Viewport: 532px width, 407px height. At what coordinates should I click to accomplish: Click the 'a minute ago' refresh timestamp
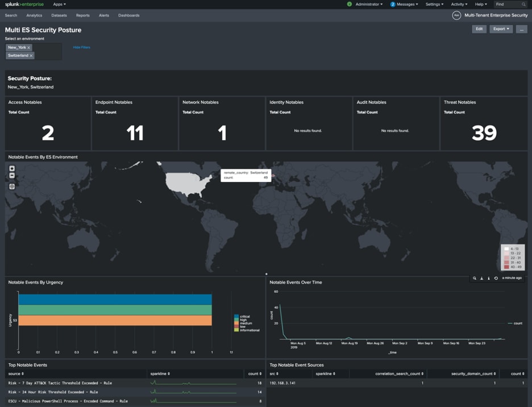512,278
